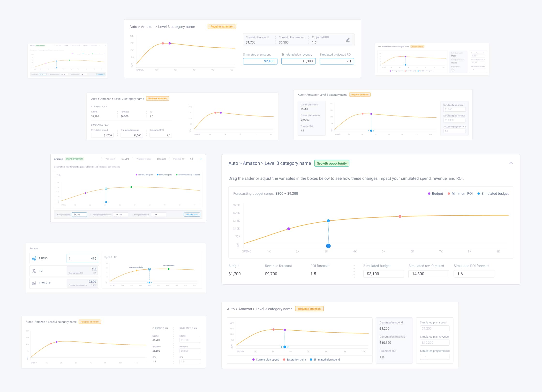Click the REVENUE value box showing 2,800

click(x=82, y=283)
